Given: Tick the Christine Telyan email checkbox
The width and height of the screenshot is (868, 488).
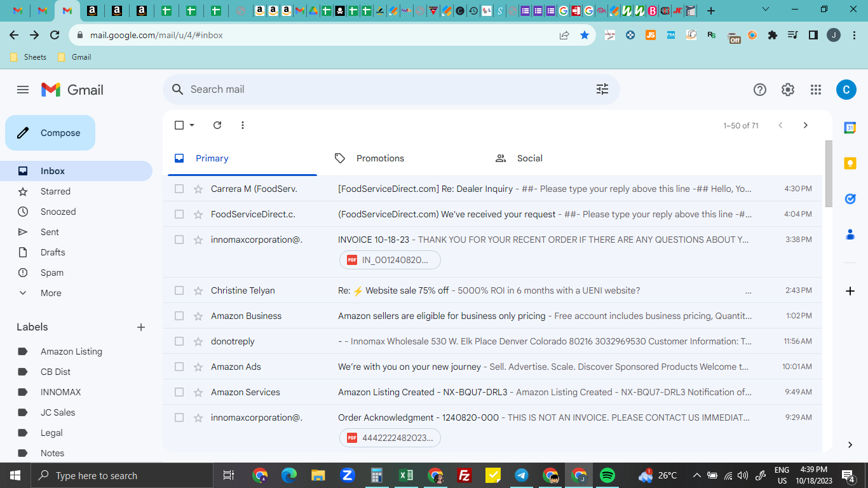Looking at the screenshot, I should (179, 290).
